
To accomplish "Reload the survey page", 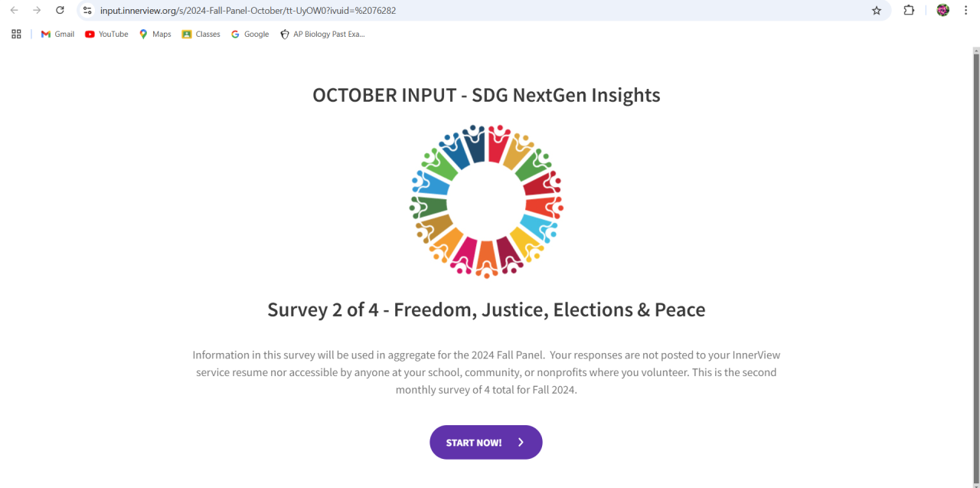I will pos(60,11).
